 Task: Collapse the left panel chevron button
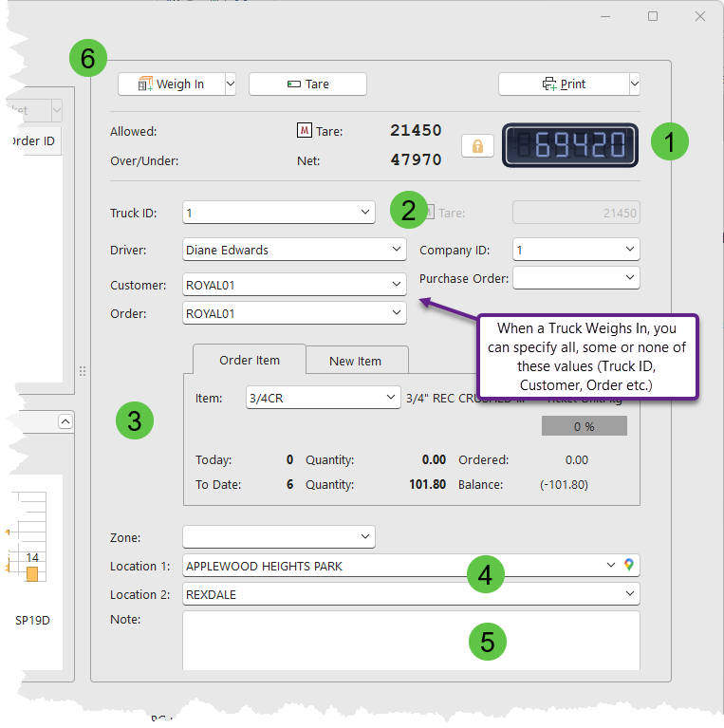tap(65, 420)
